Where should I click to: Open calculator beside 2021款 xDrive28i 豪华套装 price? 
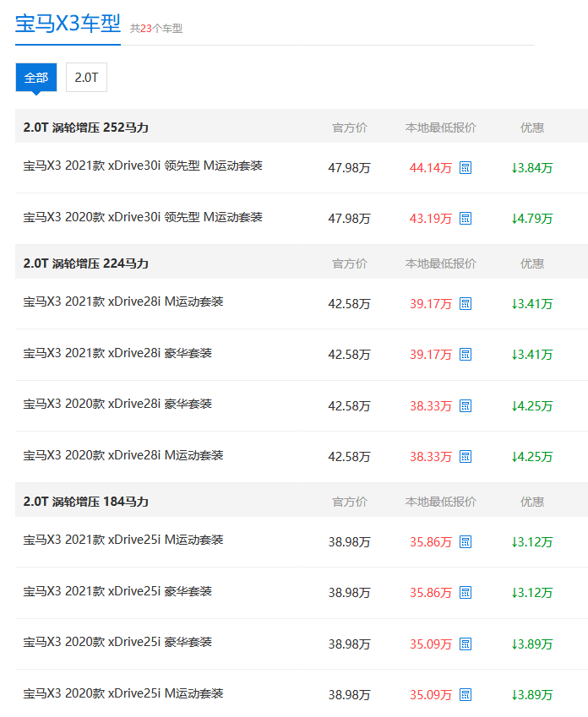(465, 355)
